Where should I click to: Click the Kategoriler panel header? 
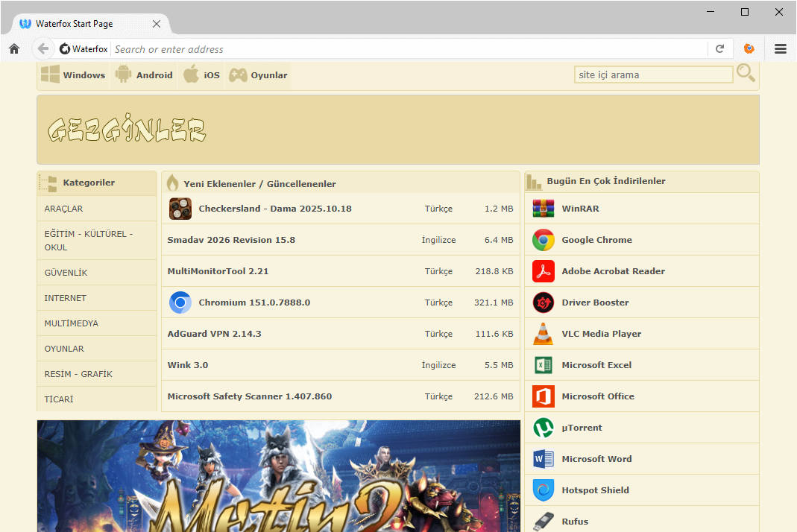(97, 183)
